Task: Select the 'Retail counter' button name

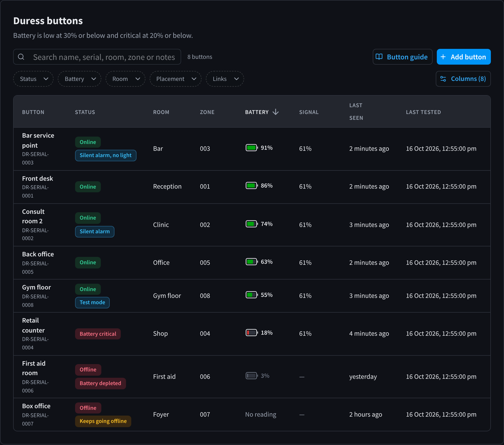Action: click(x=33, y=325)
